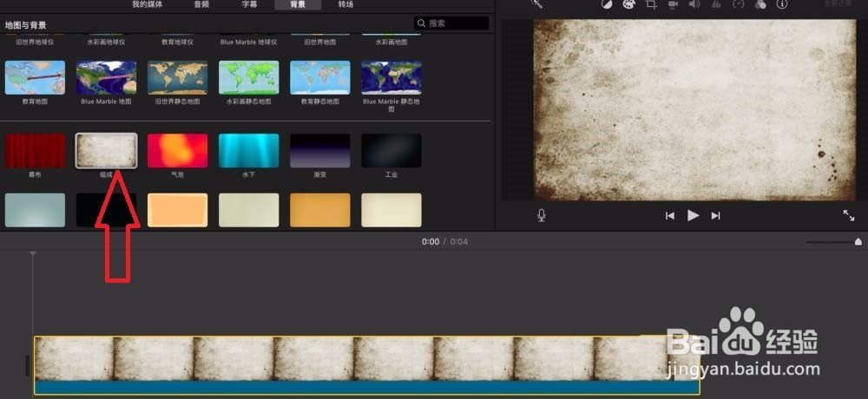Screen dimensions: 868x399
Task: Select the blue audio bar under the clip
Action: [x=367, y=388]
